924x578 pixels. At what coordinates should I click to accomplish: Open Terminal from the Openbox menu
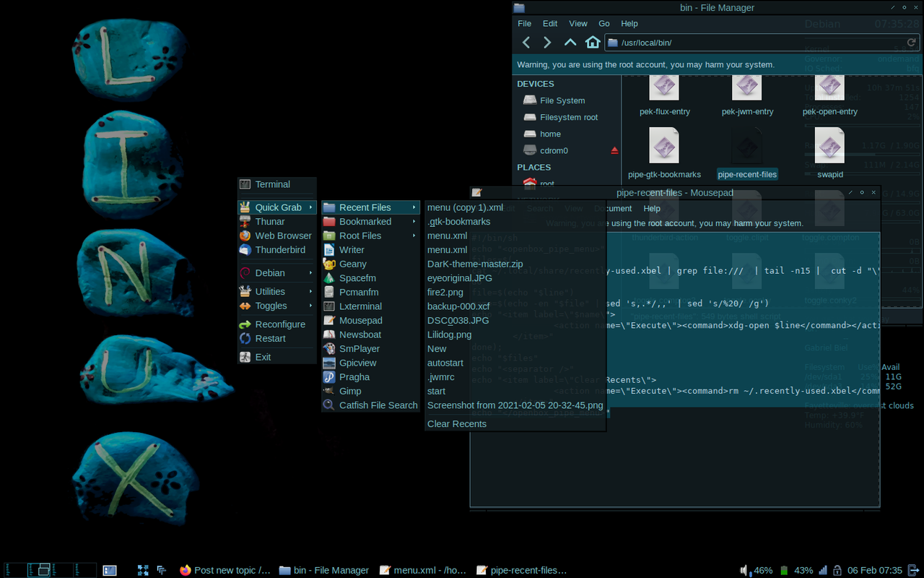tap(277, 184)
